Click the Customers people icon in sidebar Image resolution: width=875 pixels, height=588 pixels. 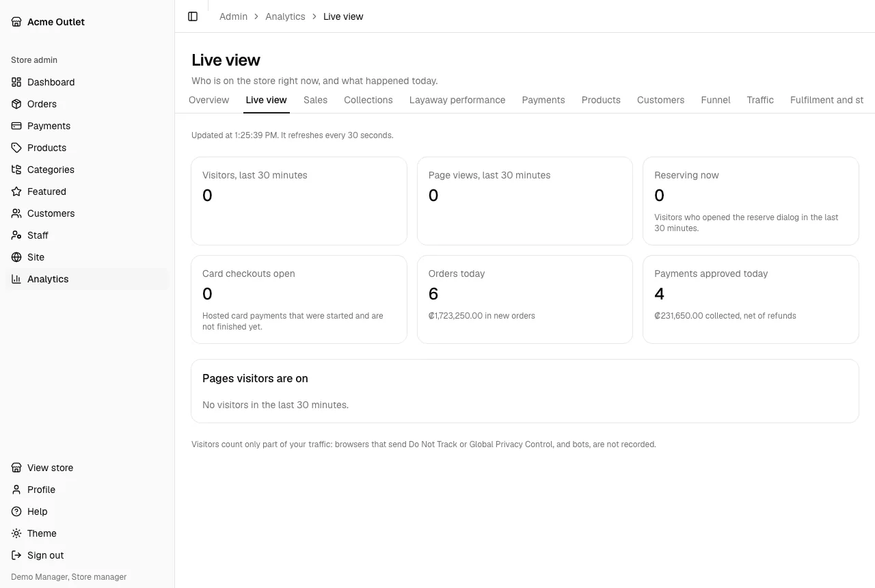16,213
